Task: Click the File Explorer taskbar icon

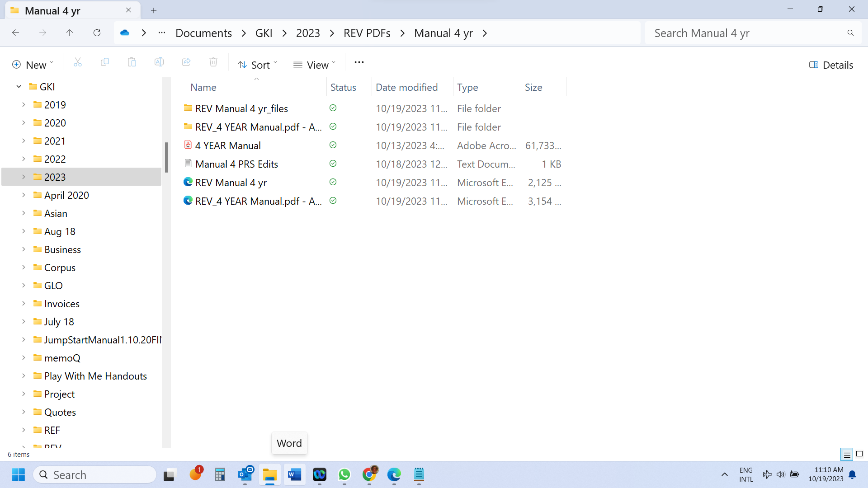Action: coord(269,475)
